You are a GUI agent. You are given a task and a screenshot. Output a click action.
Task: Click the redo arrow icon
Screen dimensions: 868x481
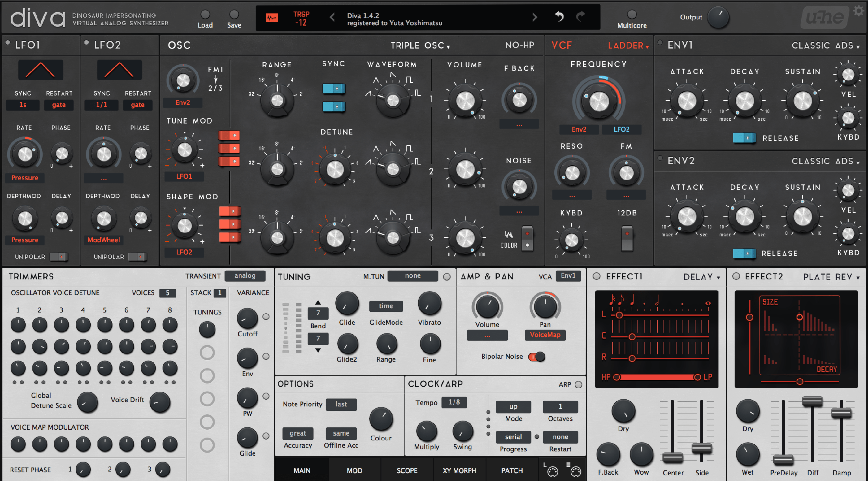(580, 17)
